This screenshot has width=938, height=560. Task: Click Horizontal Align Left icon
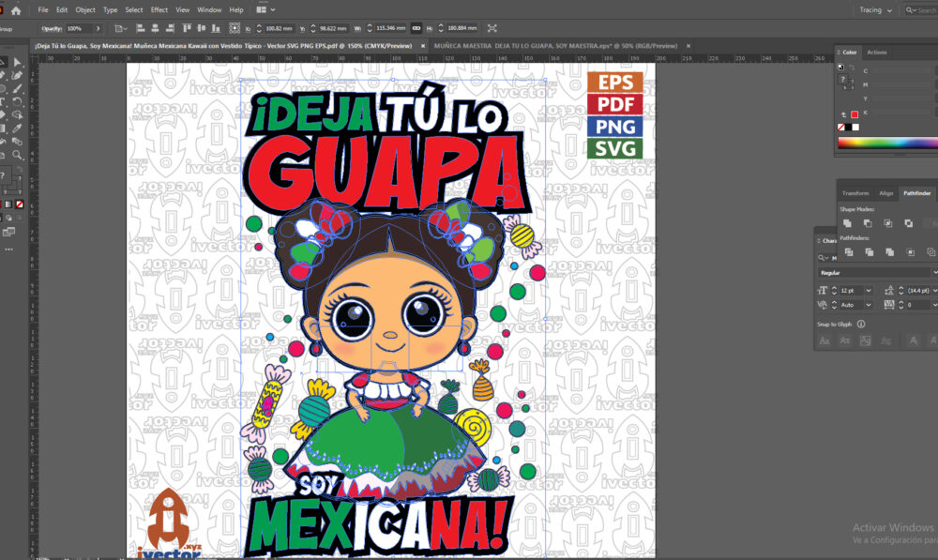140,28
